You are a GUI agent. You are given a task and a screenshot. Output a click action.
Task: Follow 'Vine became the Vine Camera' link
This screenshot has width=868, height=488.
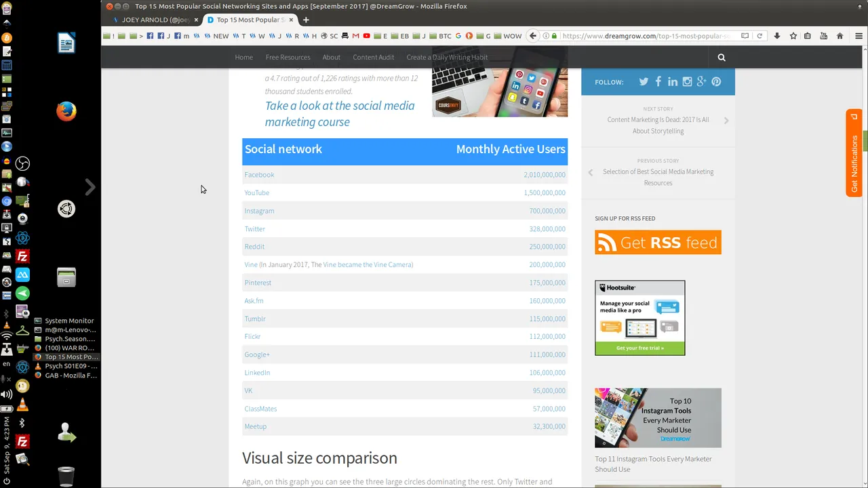(x=368, y=264)
